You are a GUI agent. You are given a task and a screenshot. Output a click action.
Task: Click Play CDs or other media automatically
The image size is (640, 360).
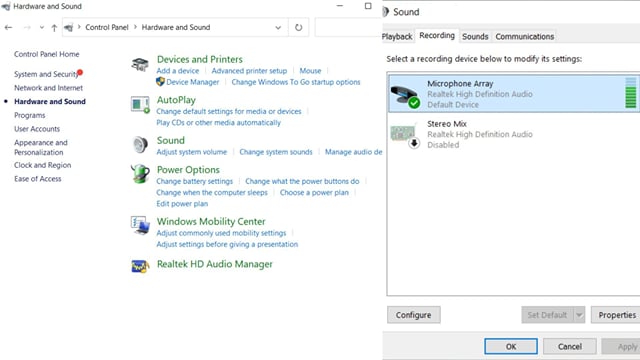(218, 122)
